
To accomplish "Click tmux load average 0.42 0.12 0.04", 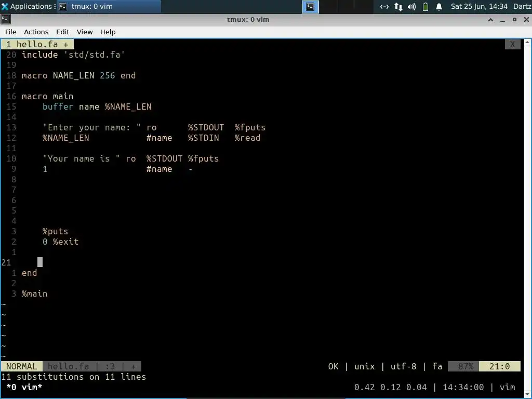I will 390,387.
